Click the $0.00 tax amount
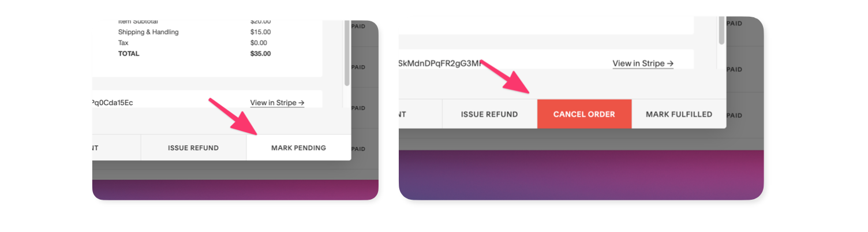This screenshot has height=232, width=868. [x=259, y=43]
